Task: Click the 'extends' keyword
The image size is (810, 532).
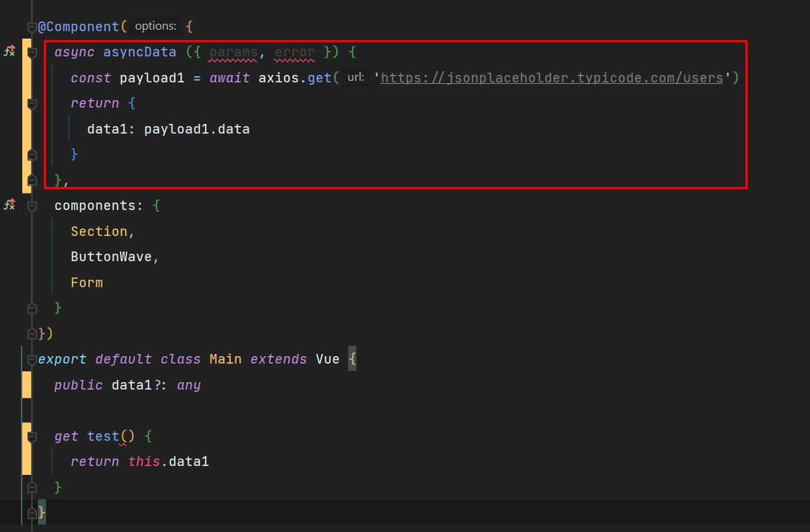Action: point(278,359)
